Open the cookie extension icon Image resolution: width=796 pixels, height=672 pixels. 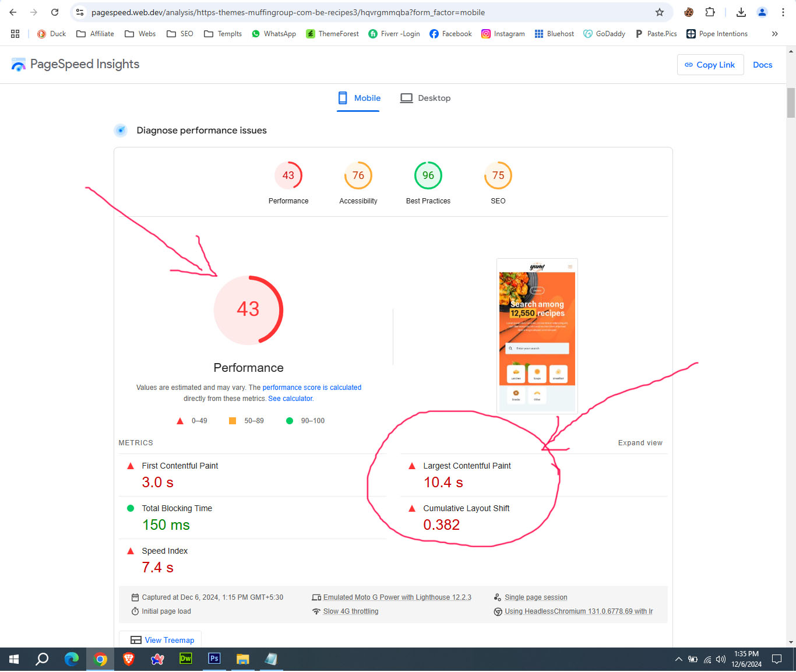point(689,12)
